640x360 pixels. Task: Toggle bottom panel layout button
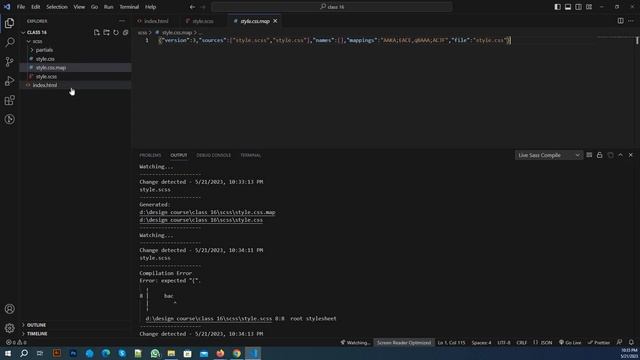[x=568, y=7]
